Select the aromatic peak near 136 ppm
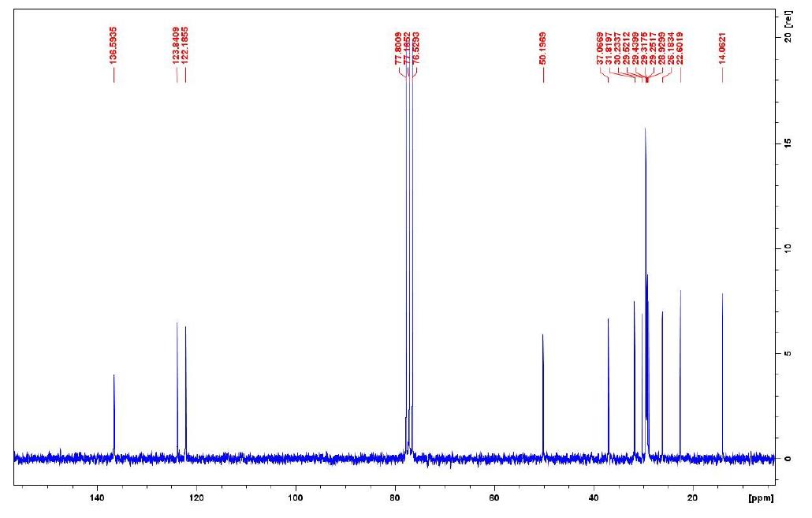Screen dimensions: 812x518 [114, 402]
